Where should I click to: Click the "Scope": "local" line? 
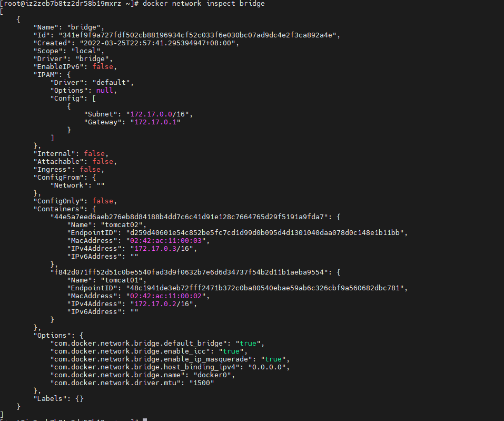[x=69, y=51]
